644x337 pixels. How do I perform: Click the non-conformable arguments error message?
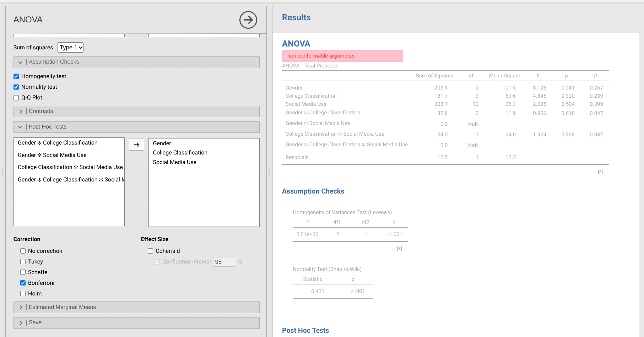pyautogui.click(x=342, y=56)
